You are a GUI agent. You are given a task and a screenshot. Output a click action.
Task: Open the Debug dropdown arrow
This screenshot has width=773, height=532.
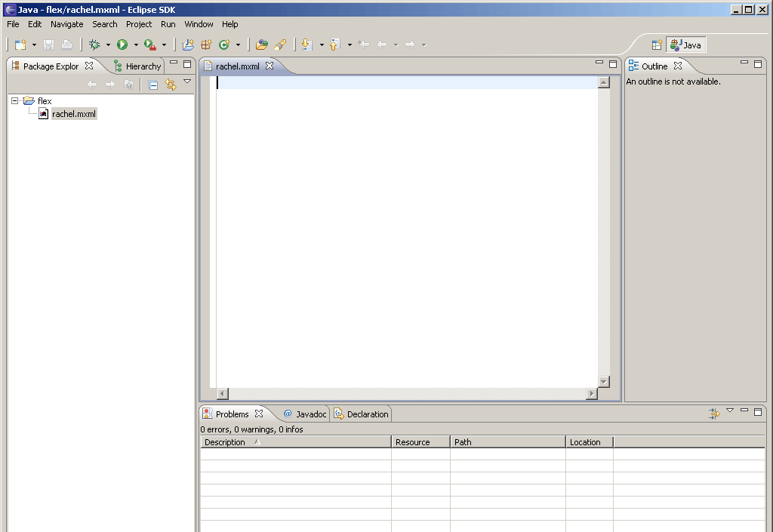click(108, 45)
